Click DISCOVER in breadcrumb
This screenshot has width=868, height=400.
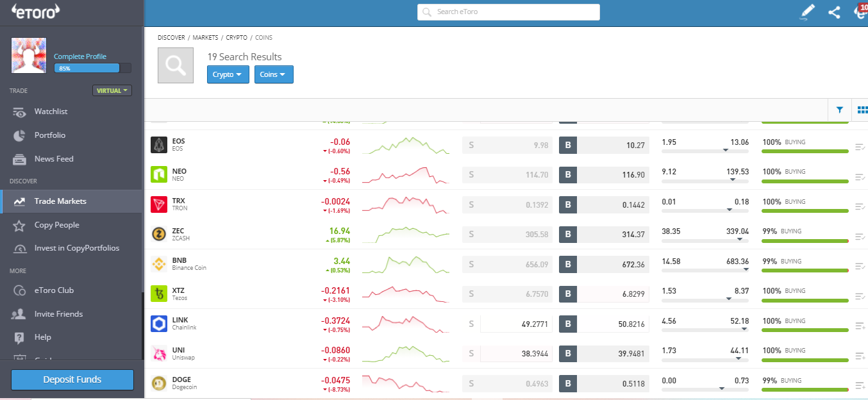click(x=171, y=38)
